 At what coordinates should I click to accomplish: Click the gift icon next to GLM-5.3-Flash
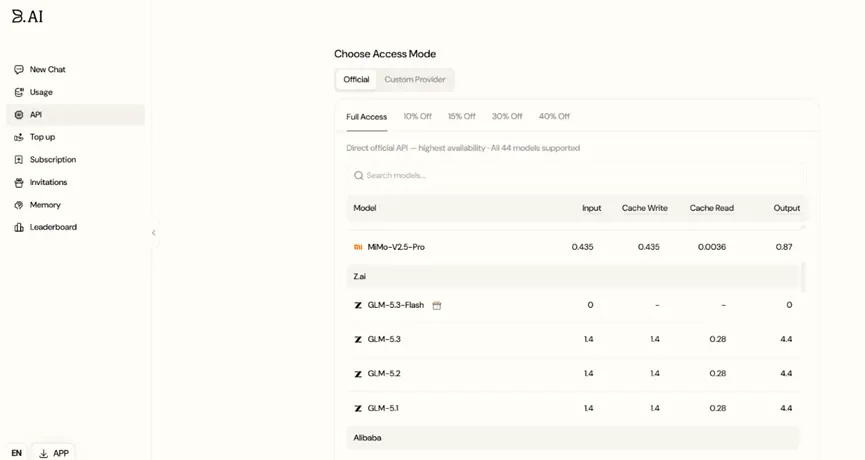437,305
